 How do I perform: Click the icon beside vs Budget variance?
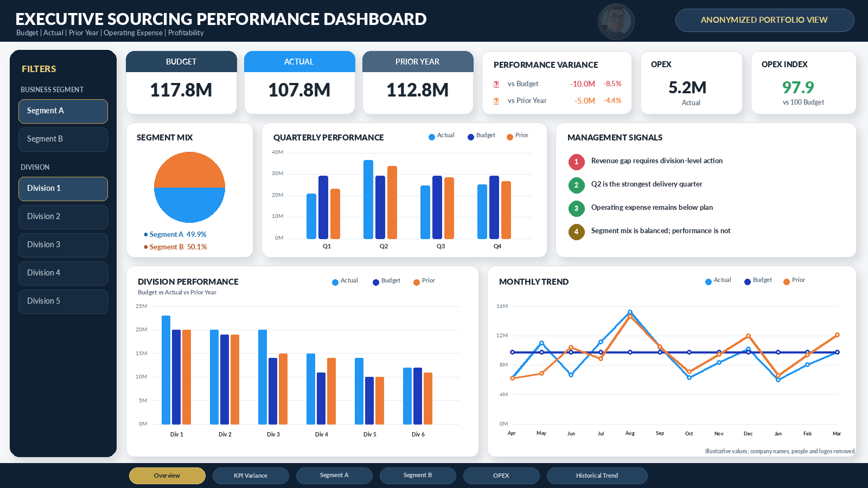pyautogui.click(x=496, y=84)
